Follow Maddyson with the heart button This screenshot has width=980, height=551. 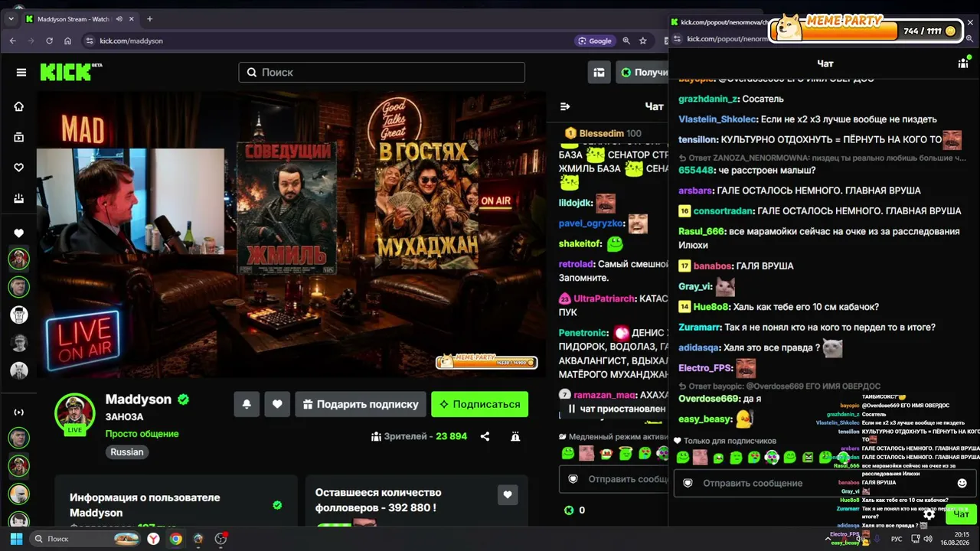pyautogui.click(x=277, y=404)
